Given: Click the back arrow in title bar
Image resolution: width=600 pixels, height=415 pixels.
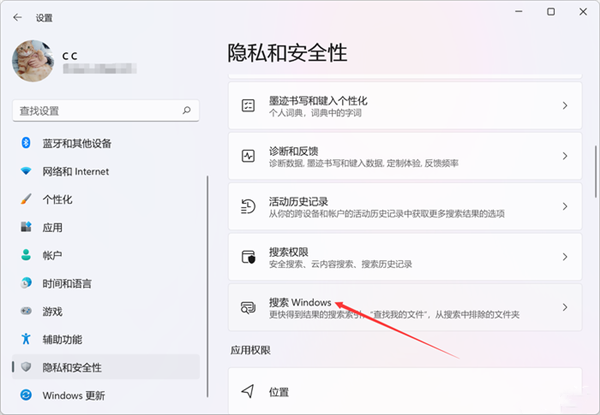Looking at the screenshot, I should click(x=18, y=18).
